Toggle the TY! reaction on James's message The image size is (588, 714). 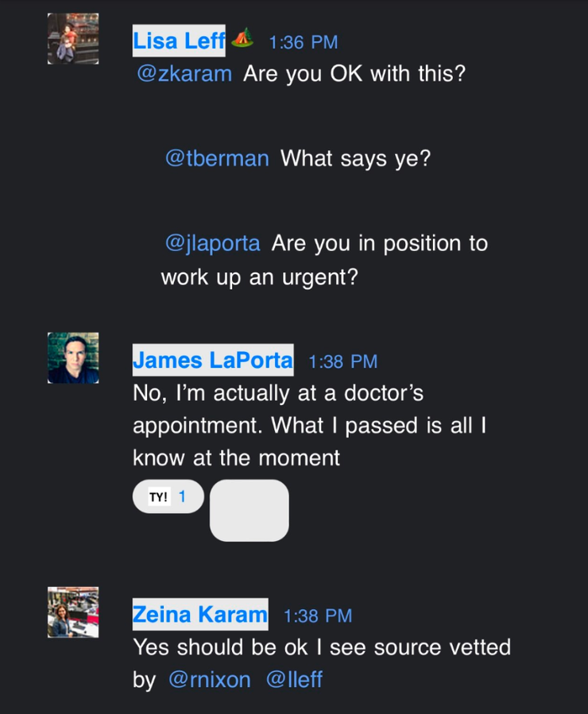tap(168, 497)
